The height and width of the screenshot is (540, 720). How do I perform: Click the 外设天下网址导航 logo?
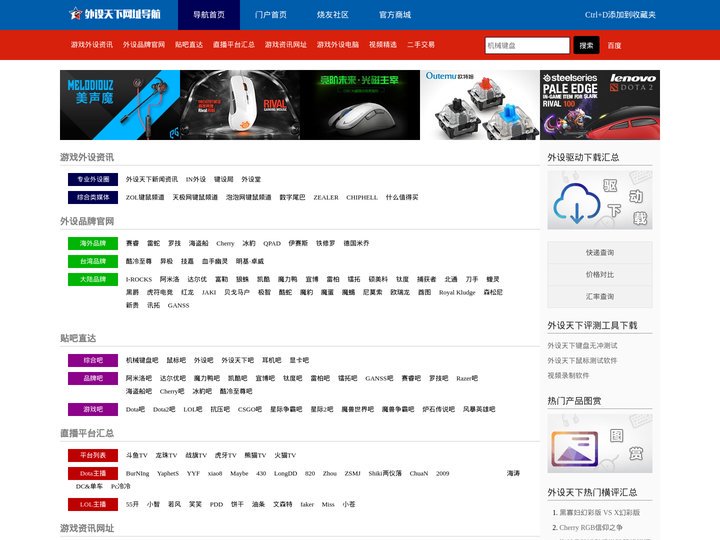click(114, 14)
